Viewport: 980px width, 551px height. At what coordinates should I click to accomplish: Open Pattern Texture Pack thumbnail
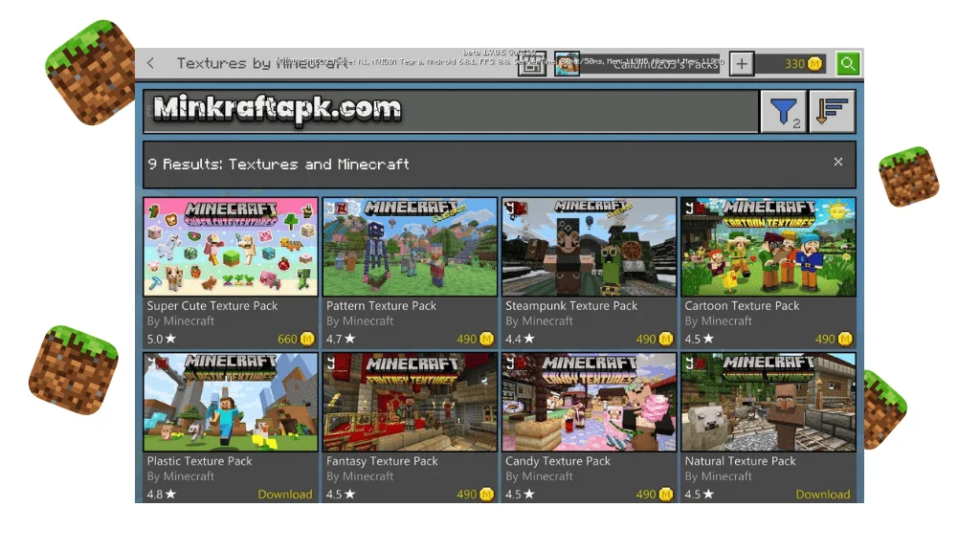click(x=410, y=247)
